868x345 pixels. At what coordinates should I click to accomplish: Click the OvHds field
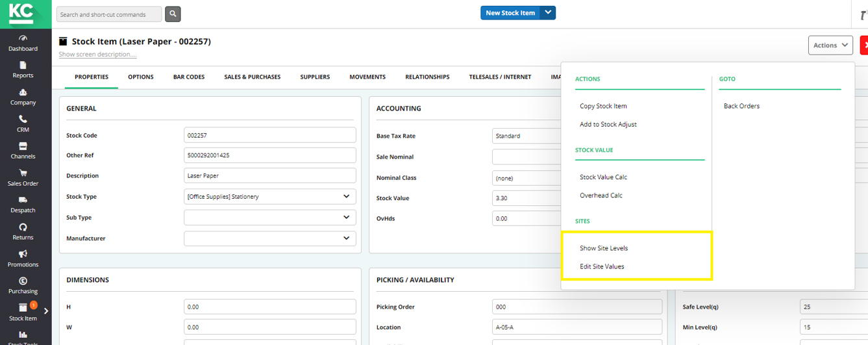[527, 218]
